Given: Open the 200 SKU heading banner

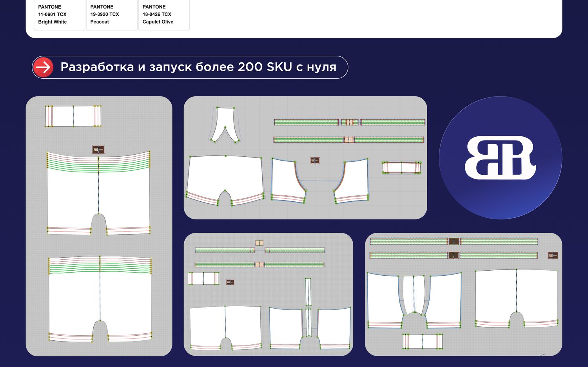Looking at the screenshot, I should pos(190,67).
